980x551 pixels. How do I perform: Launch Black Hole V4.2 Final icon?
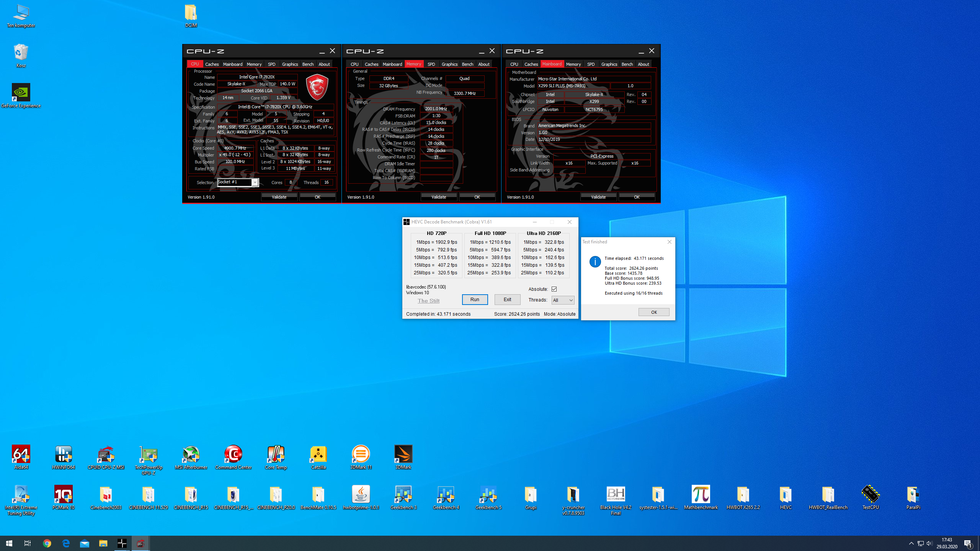tap(616, 500)
